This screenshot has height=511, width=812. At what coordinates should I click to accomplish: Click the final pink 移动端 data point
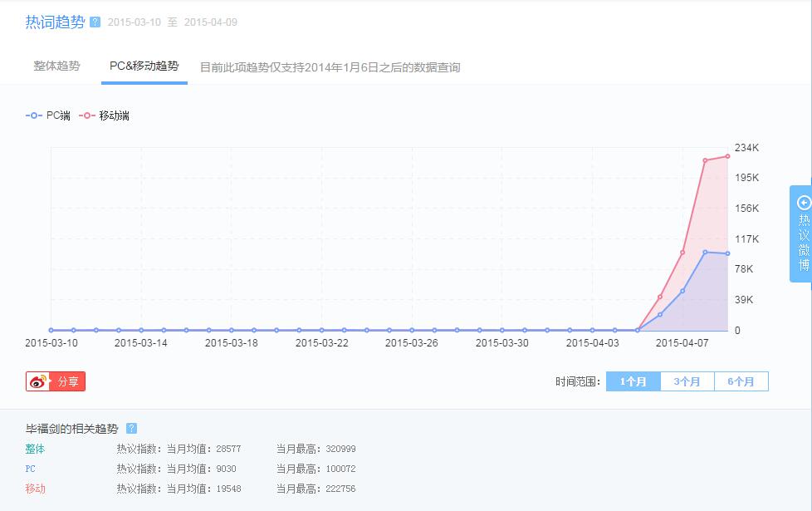727,156
